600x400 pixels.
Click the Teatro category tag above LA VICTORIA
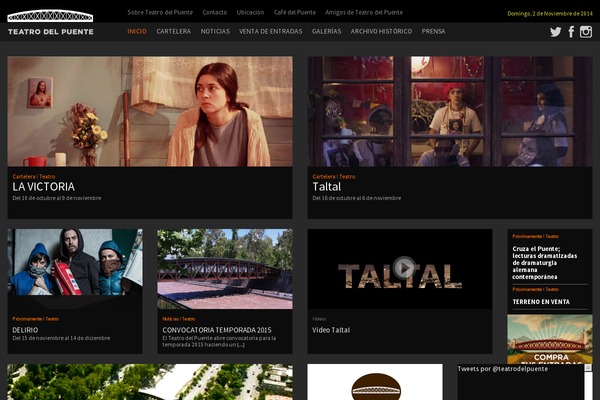point(47,176)
